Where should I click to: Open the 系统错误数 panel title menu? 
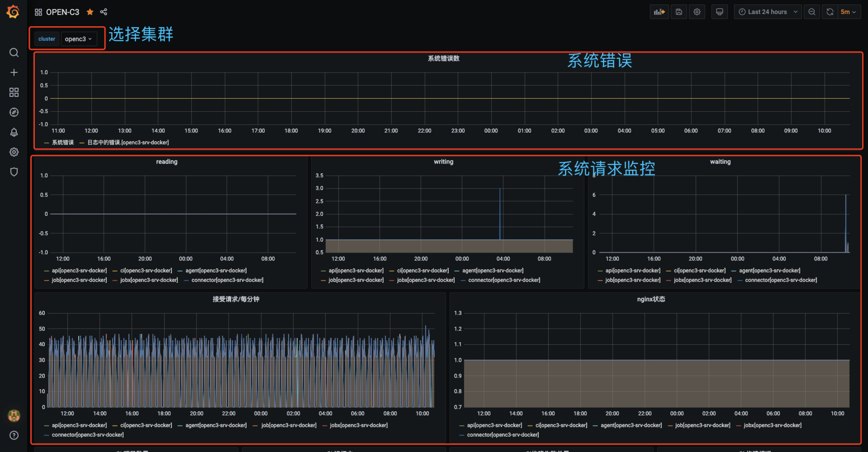(x=443, y=58)
